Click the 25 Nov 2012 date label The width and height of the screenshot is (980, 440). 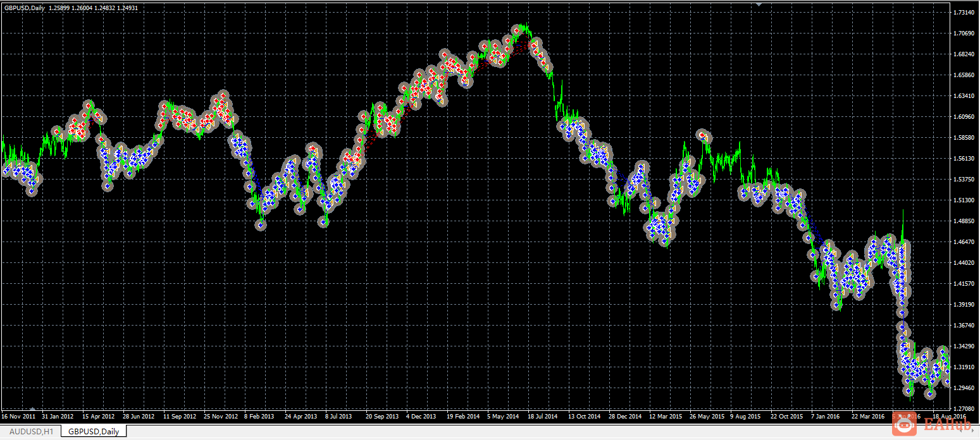click(x=220, y=417)
